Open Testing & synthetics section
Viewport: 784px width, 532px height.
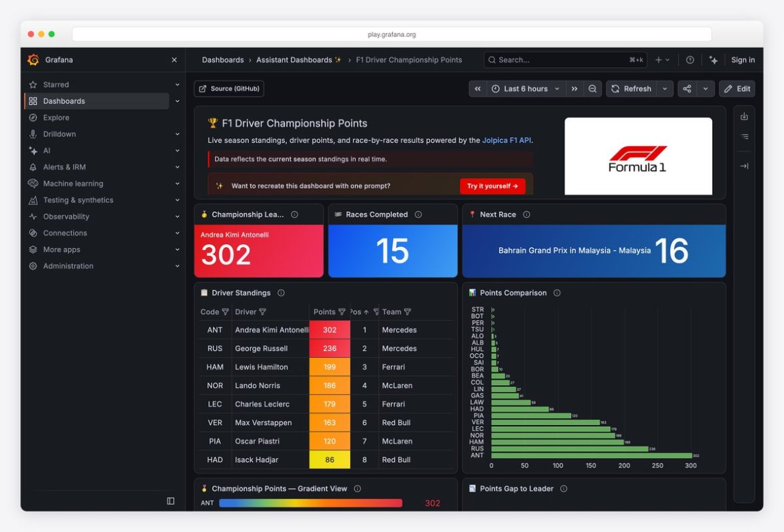click(78, 199)
